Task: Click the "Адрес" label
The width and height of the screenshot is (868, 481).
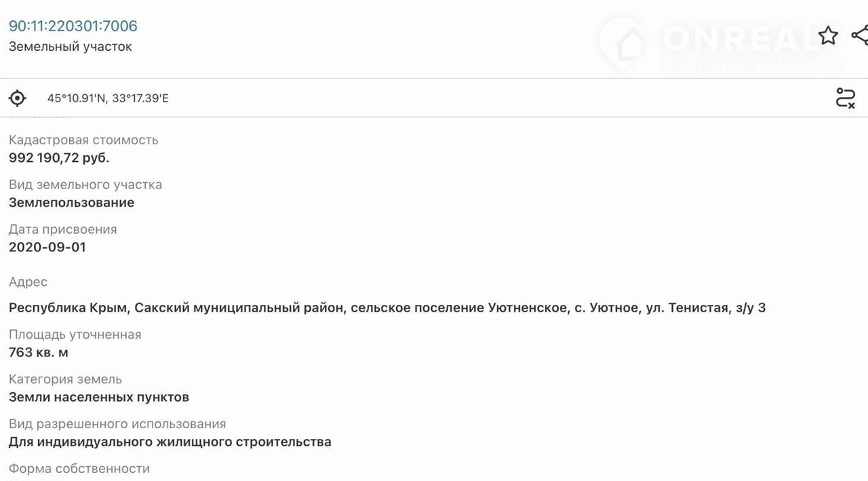Action: pyautogui.click(x=28, y=282)
